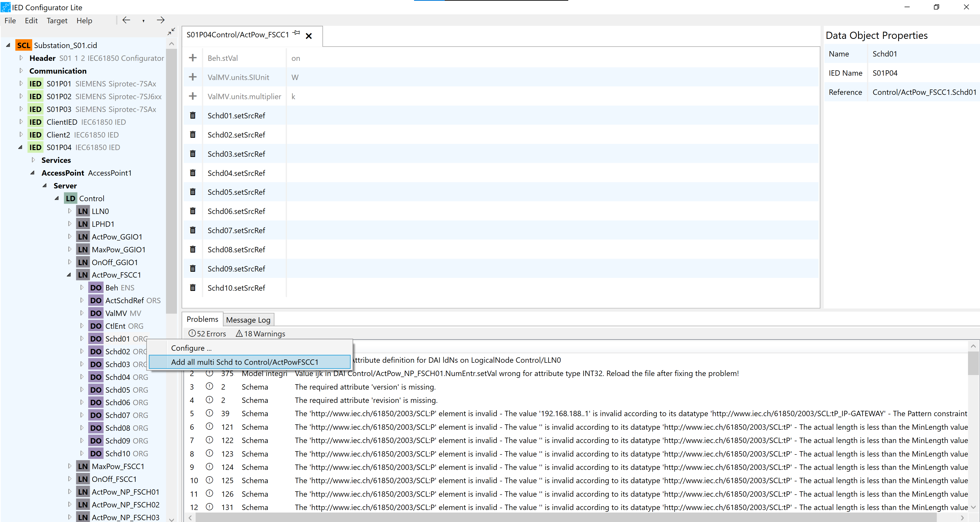This screenshot has height=522, width=980.
Task: Switch to the Message Log tab
Action: [x=248, y=320]
